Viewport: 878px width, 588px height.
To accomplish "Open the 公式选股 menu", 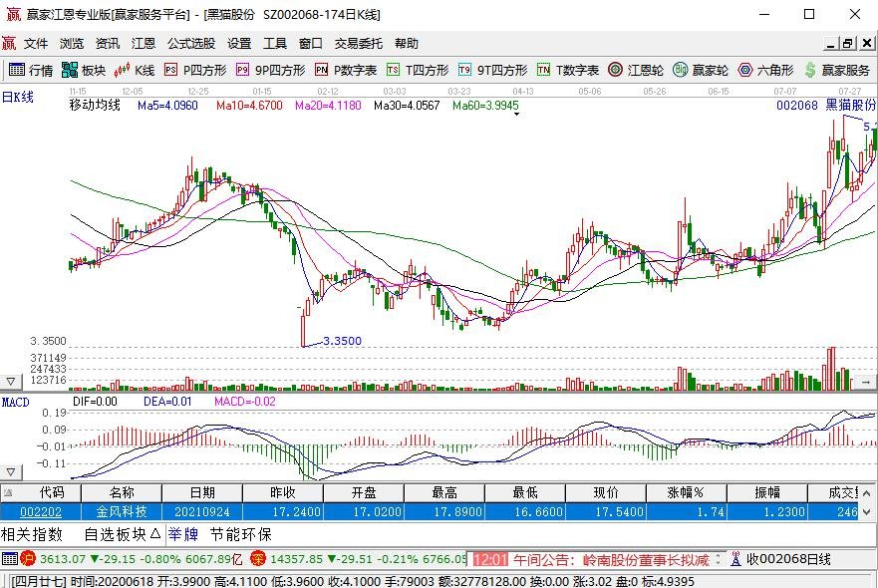I will 191,43.
